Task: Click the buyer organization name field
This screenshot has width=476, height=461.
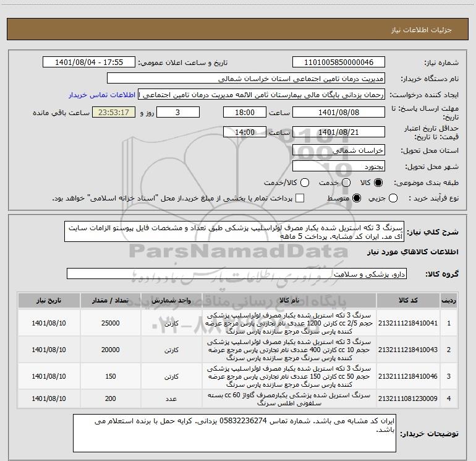Action: pyautogui.click(x=246, y=78)
